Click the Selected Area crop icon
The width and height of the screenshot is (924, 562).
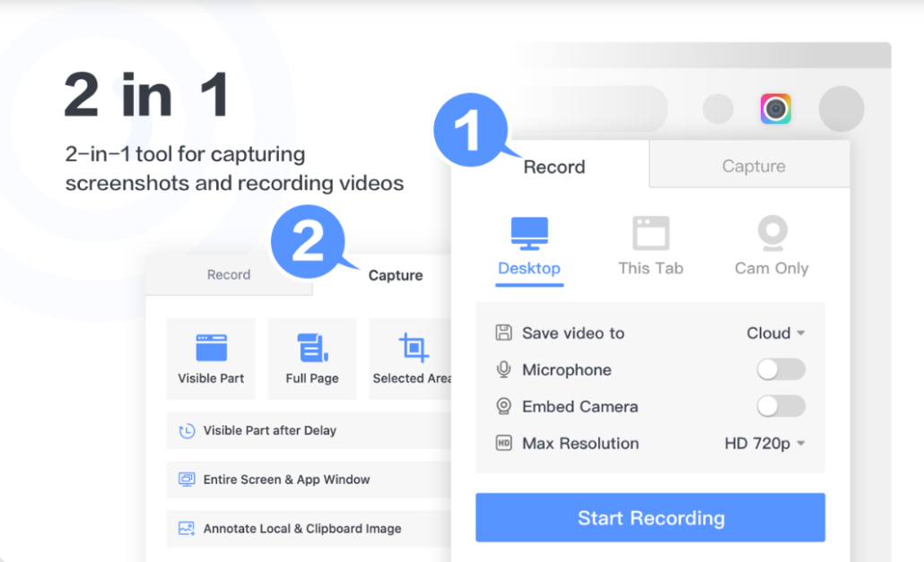point(414,347)
